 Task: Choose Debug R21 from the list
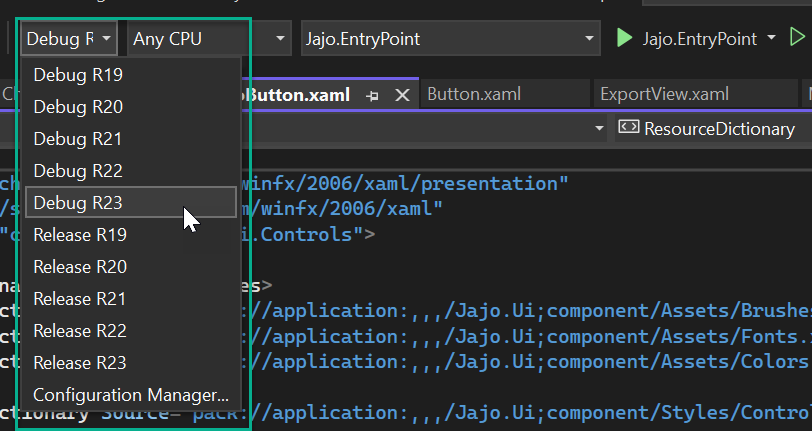pyautogui.click(x=130, y=139)
